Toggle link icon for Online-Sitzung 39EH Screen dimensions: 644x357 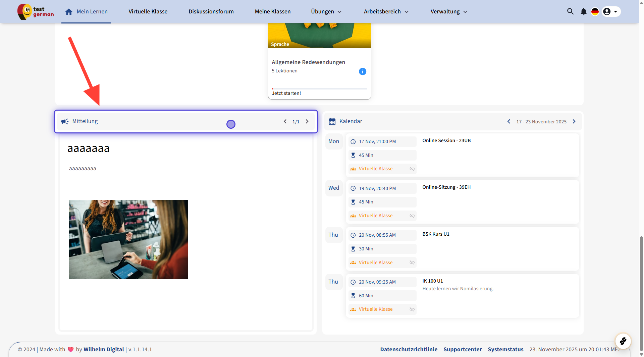click(x=412, y=216)
